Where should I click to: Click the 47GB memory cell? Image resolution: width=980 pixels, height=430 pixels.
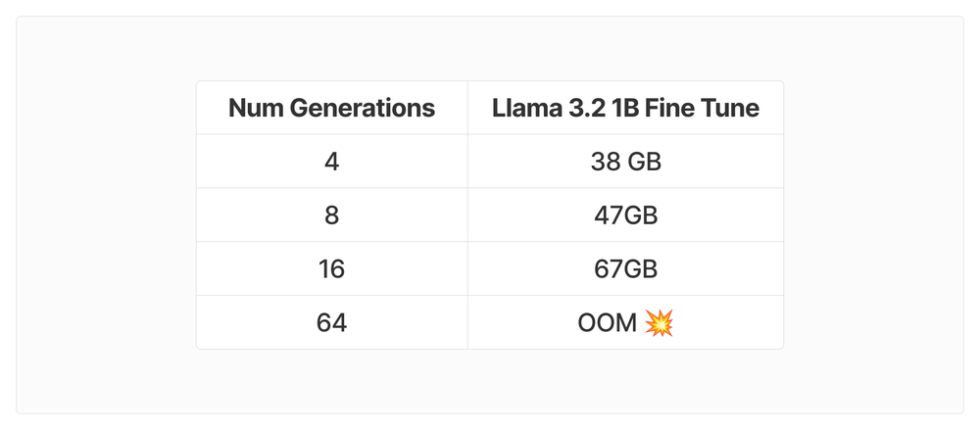625,215
